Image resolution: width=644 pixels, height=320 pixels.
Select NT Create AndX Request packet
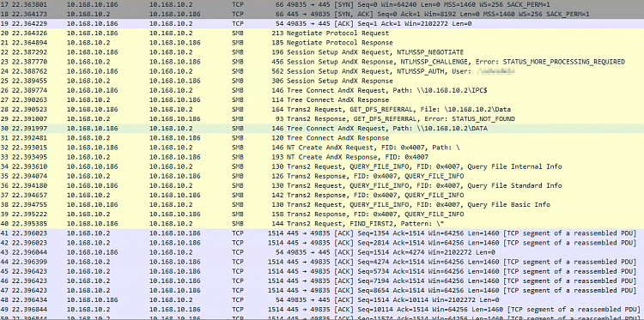[322, 148]
